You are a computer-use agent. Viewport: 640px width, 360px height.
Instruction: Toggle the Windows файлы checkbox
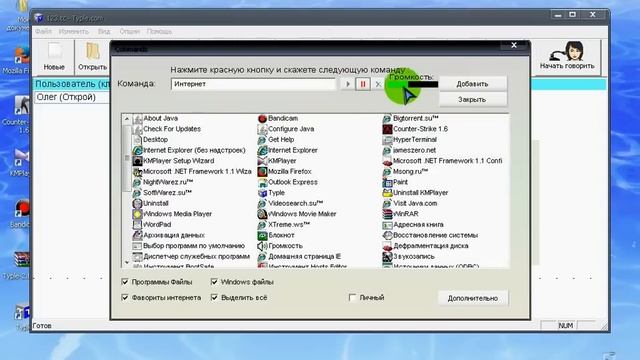214,282
